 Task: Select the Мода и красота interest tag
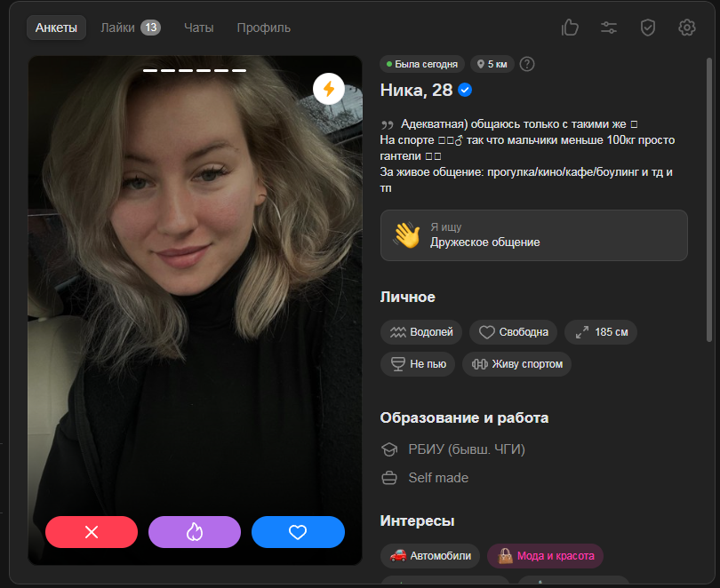[545, 556]
